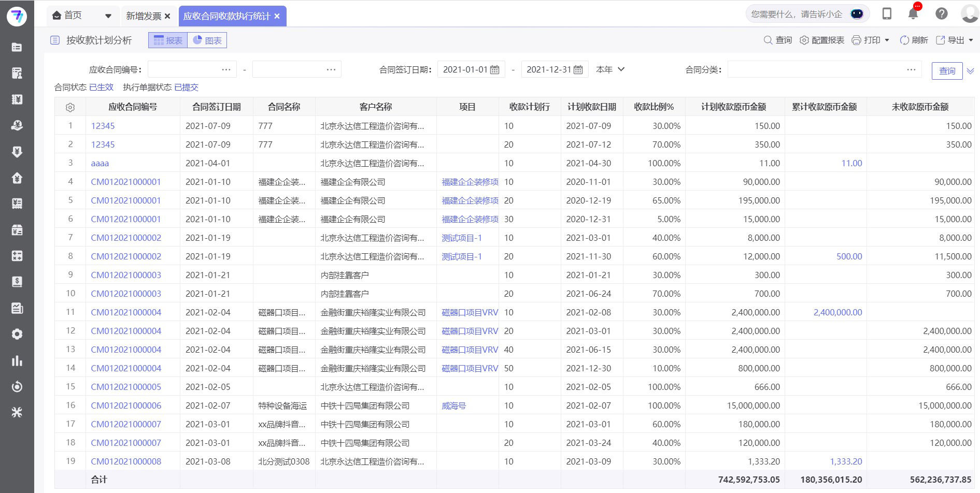980x493 pixels.
Task: Toggle the 已提交 execution document status filter
Action: [x=186, y=88]
